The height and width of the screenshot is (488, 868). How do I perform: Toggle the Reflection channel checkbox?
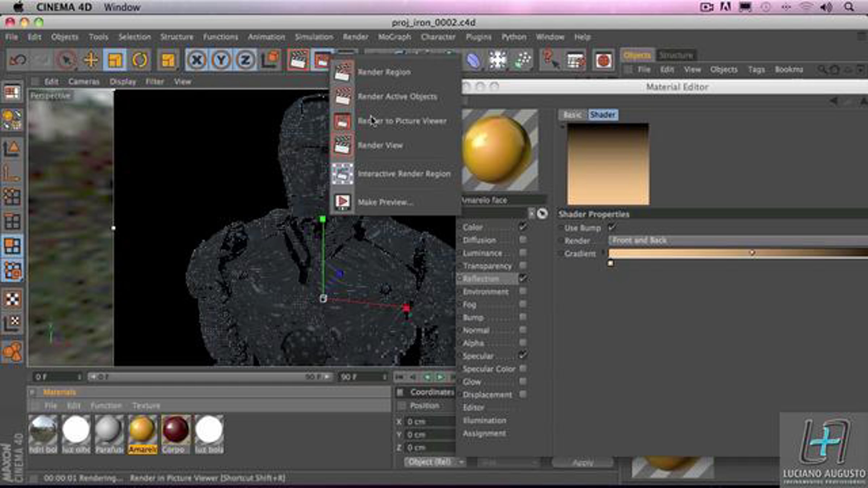pyautogui.click(x=523, y=278)
